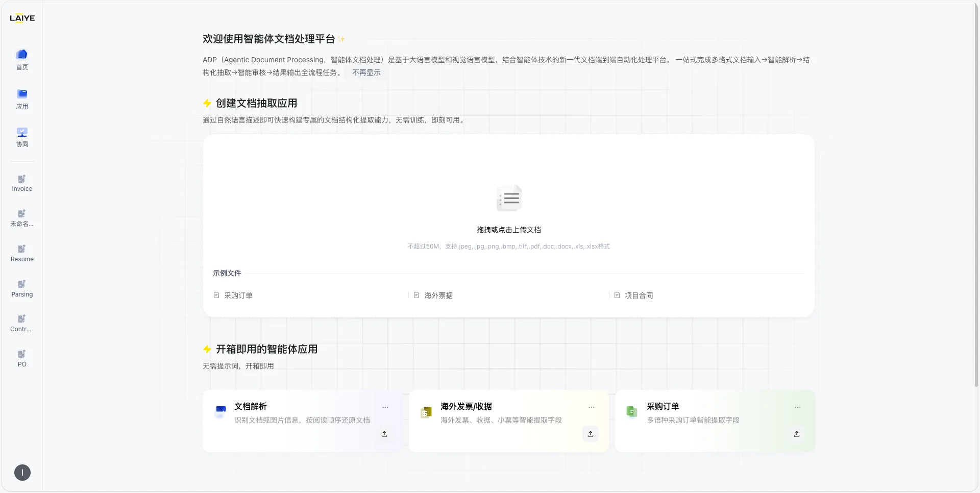The height and width of the screenshot is (493, 980).
Task: Click the 采购订单 card title
Action: 663,406
